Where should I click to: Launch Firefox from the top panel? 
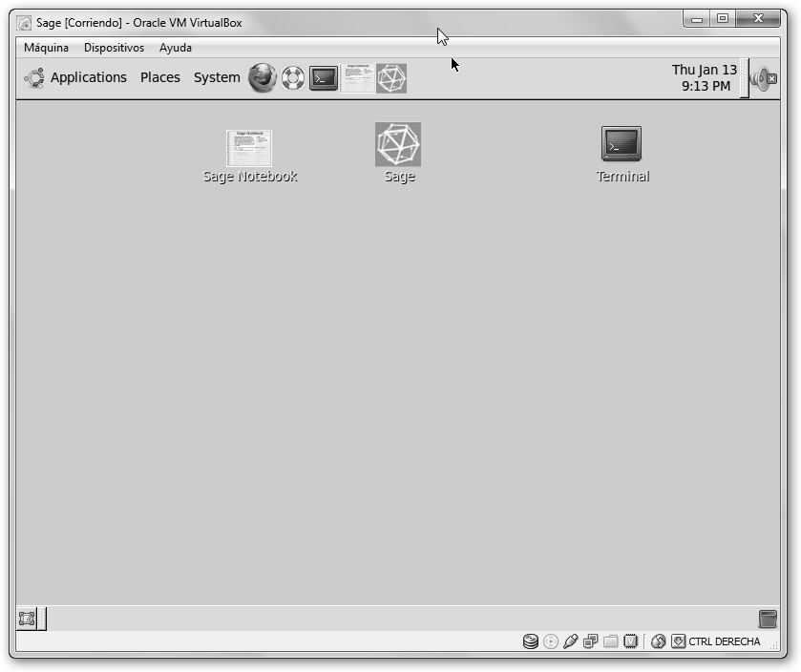(x=262, y=78)
